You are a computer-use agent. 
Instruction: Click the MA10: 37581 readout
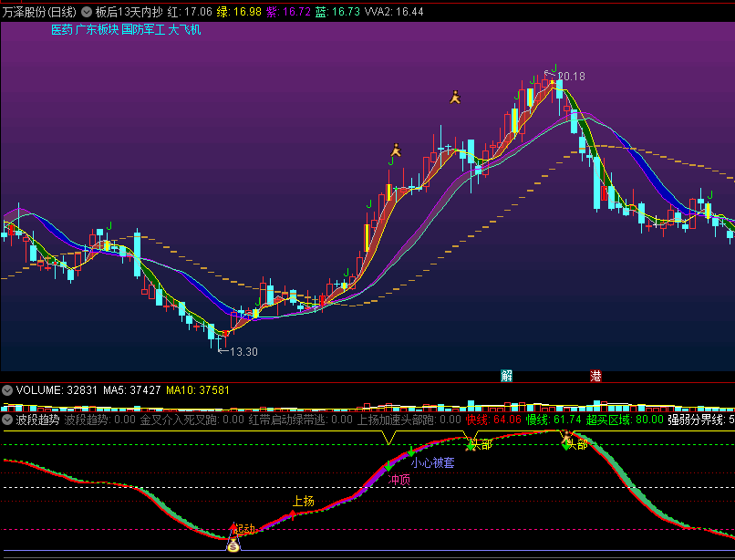(197, 390)
